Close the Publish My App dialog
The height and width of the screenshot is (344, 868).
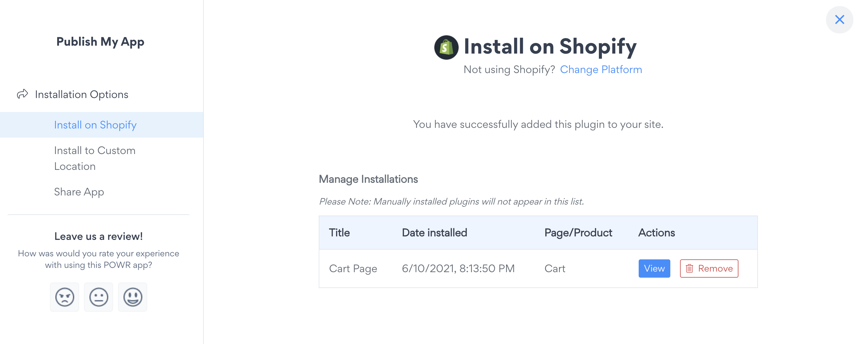839,19
